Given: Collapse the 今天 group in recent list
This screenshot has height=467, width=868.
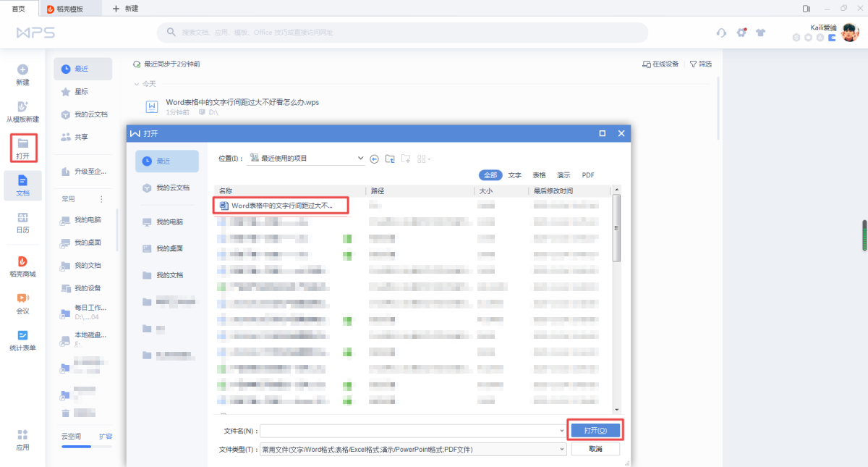Looking at the screenshot, I should click(x=137, y=84).
